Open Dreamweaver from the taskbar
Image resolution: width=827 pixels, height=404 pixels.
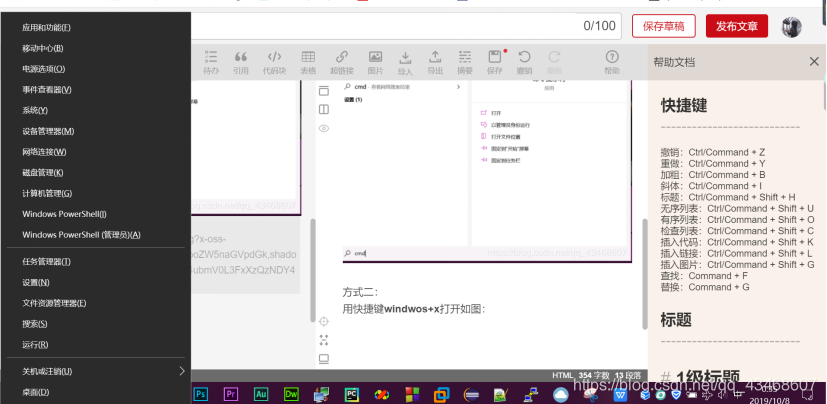pyautogui.click(x=291, y=393)
